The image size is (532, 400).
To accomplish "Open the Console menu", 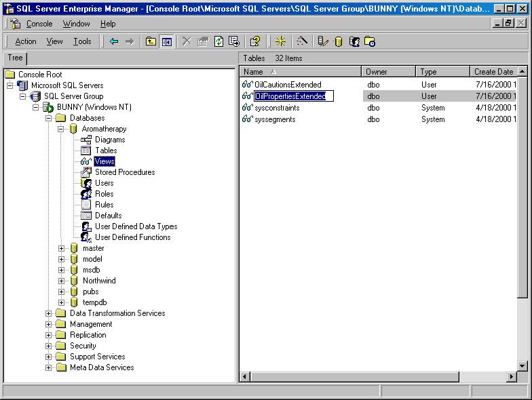I will click(39, 24).
